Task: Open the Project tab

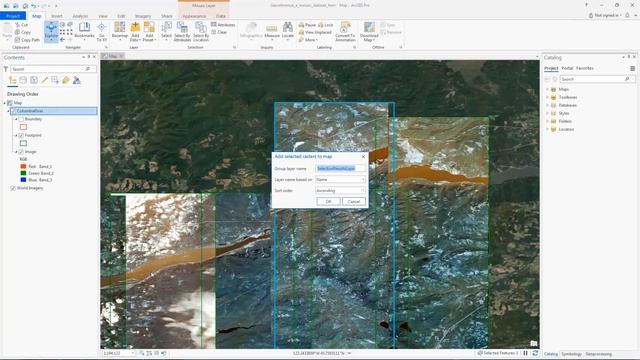Action: pyautogui.click(x=13, y=16)
